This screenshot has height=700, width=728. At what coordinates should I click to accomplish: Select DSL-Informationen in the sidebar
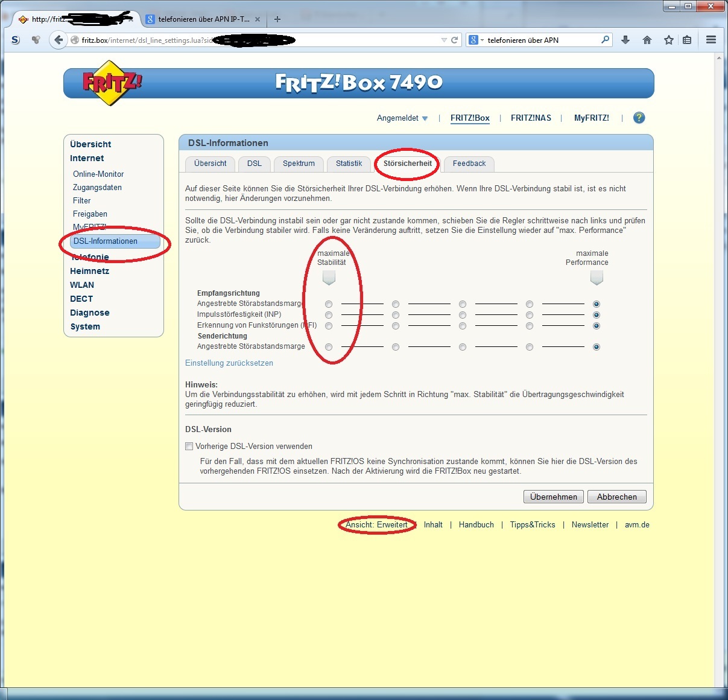click(x=115, y=241)
